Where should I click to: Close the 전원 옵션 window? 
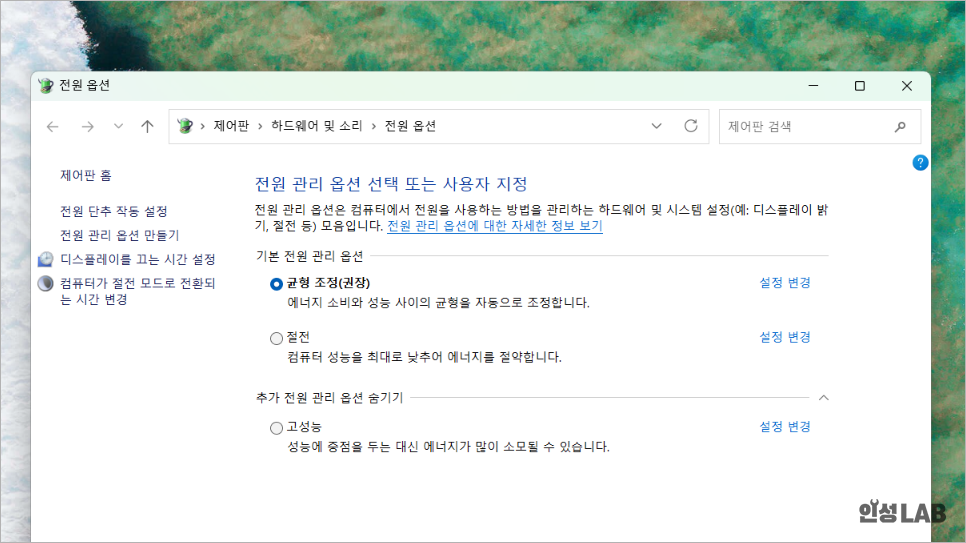[907, 86]
